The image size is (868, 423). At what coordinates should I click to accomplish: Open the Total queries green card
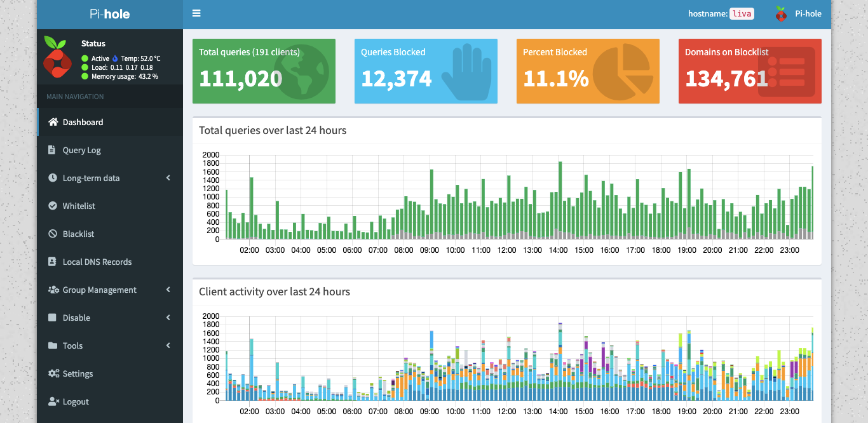(x=264, y=71)
